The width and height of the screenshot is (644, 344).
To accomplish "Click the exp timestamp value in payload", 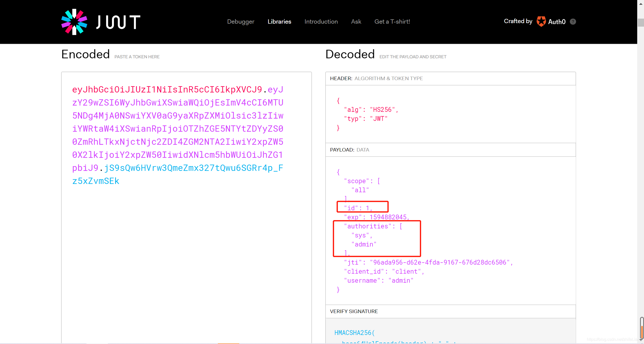I will [388, 217].
